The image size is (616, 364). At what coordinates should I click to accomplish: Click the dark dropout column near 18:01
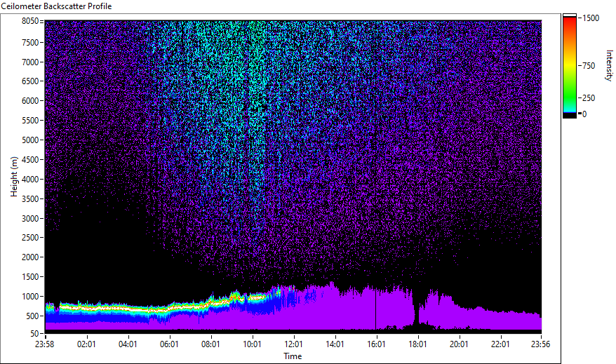tap(417, 308)
